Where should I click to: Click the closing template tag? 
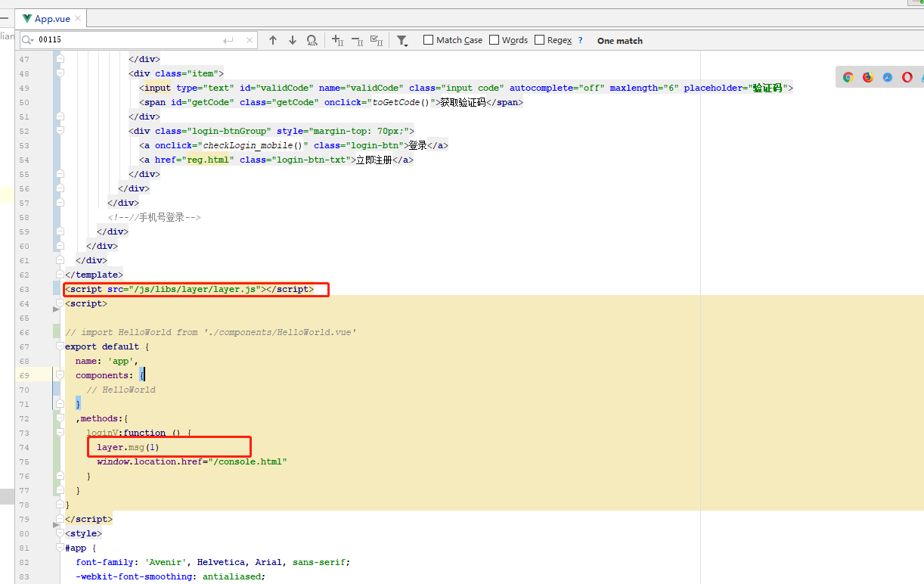click(x=94, y=275)
